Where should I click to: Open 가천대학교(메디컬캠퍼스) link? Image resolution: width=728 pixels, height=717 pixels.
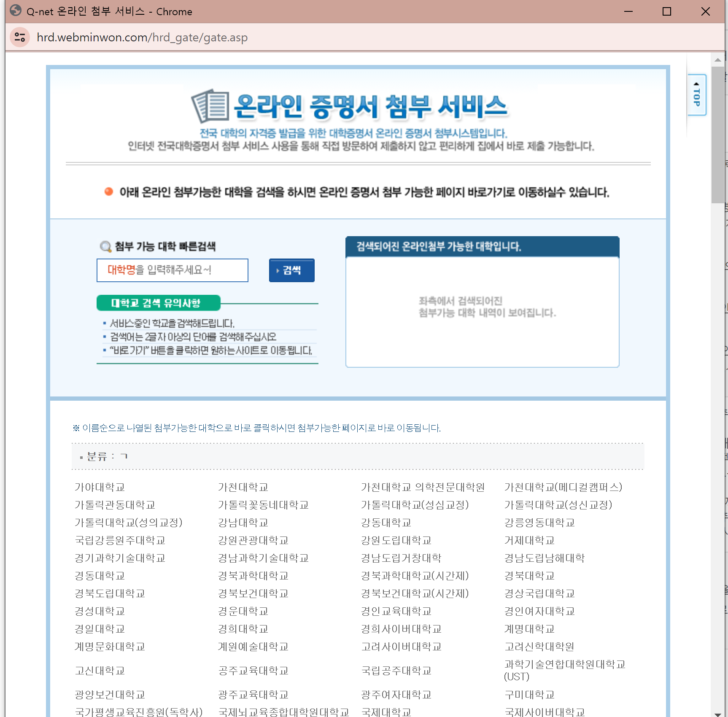(564, 487)
